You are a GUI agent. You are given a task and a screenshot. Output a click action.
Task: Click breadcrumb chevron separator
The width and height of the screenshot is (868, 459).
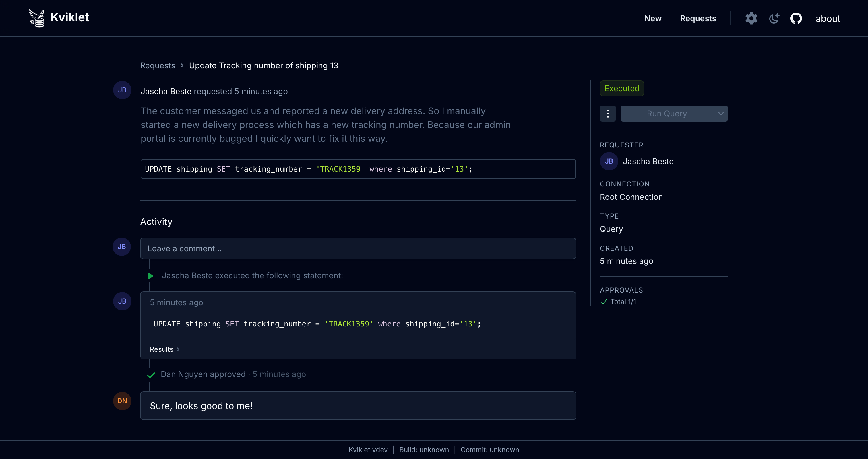(x=182, y=65)
